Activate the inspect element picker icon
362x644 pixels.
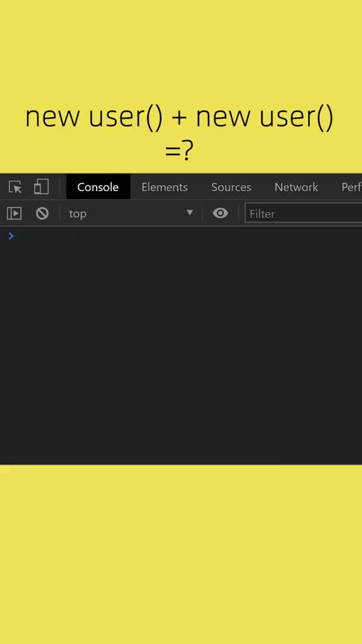[x=15, y=187]
